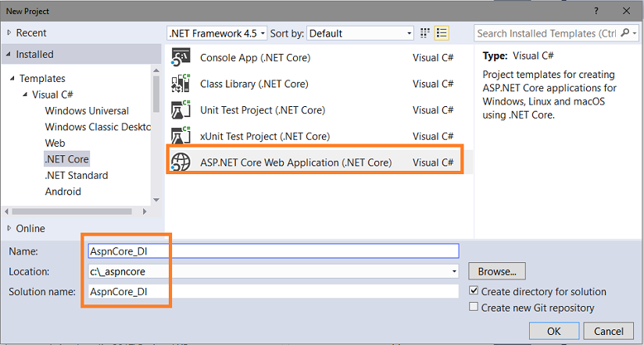
Task: Click the tree vertical scrollbar thumb
Action: click(x=156, y=94)
